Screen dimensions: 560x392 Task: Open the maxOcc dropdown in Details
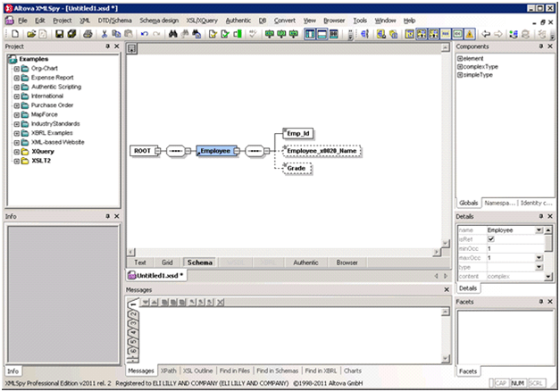[x=539, y=258]
